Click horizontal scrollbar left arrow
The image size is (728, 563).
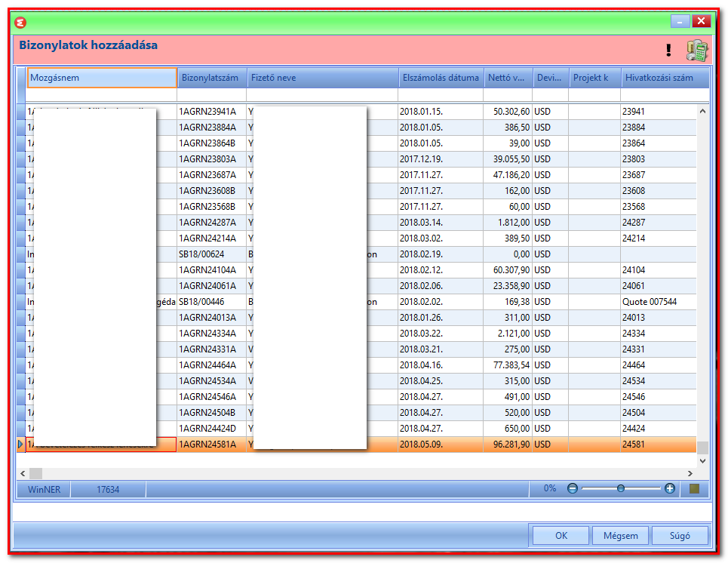click(x=23, y=473)
